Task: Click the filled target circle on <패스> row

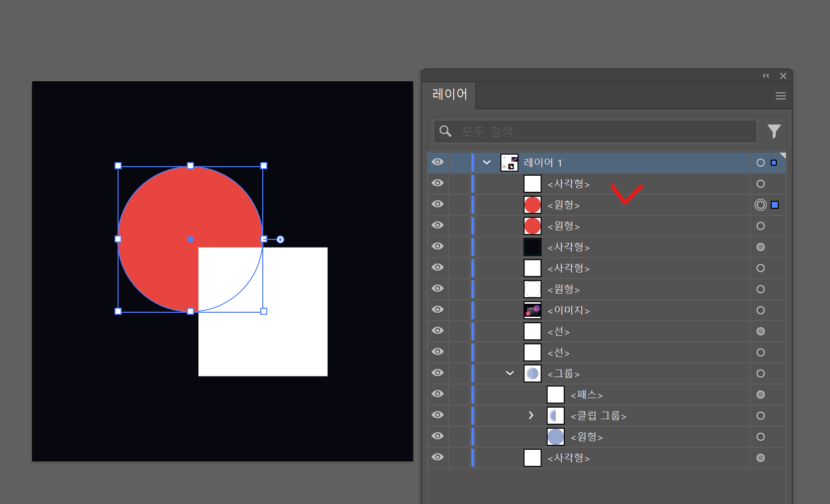Action: [x=761, y=395]
